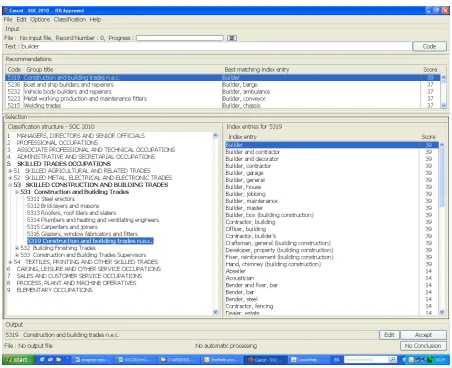This screenshot has width=452, height=368.
Task: Collapse 531 Construction and Building Trades
Action: pos(17,192)
